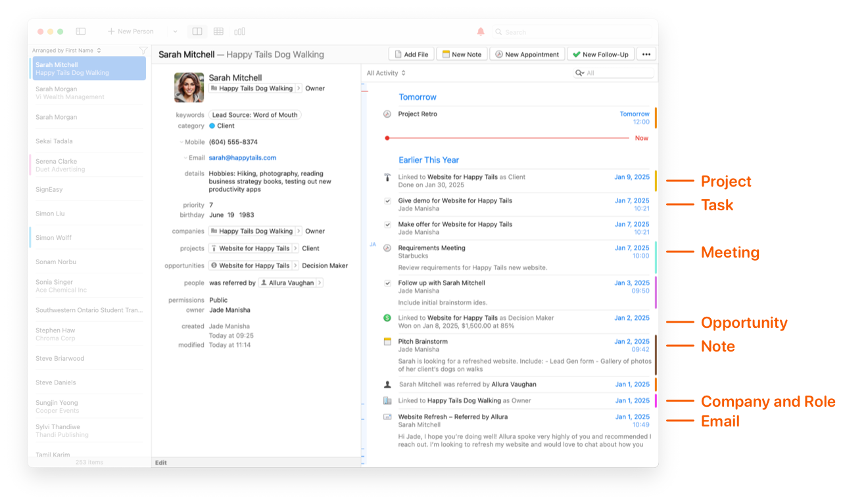Click arrow on projects Website chip
Screen dimensions: 843x504
pos(295,248)
